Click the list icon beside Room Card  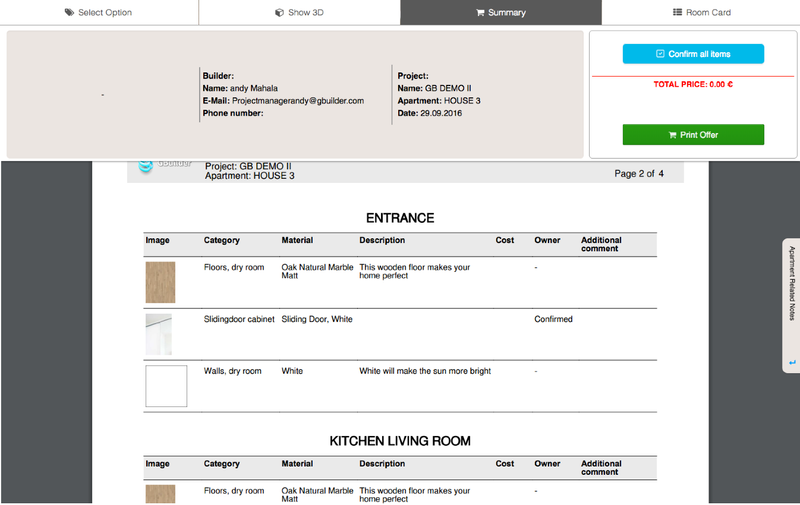(677, 12)
